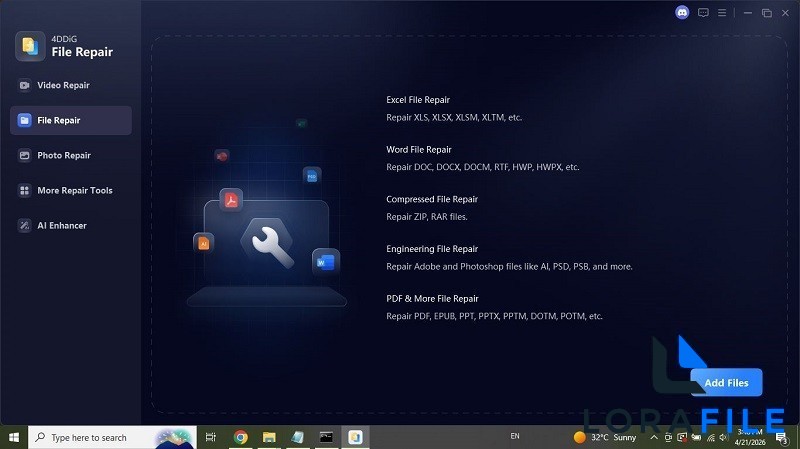Open the terminal window on the taskbar
The height and width of the screenshot is (449, 800).
click(326, 437)
